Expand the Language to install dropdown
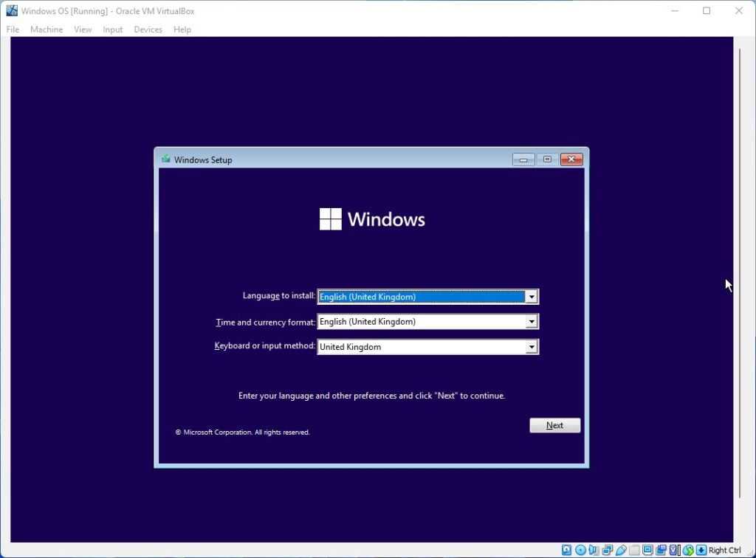 coord(531,297)
